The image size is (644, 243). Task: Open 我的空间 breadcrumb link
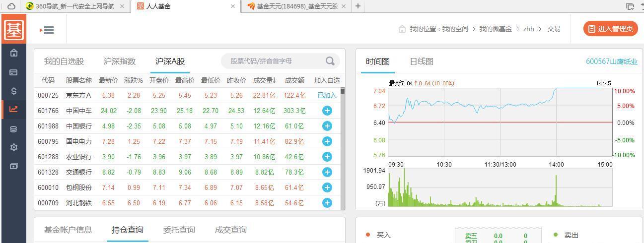click(455, 29)
